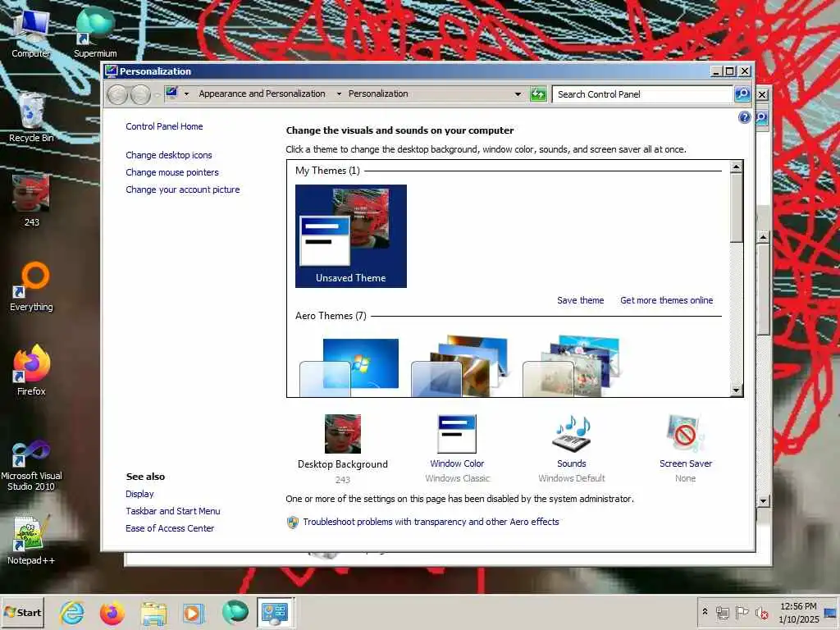This screenshot has height=630, width=840.
Task: Click the Search Control Panel input field
Action: coord(643,94)
